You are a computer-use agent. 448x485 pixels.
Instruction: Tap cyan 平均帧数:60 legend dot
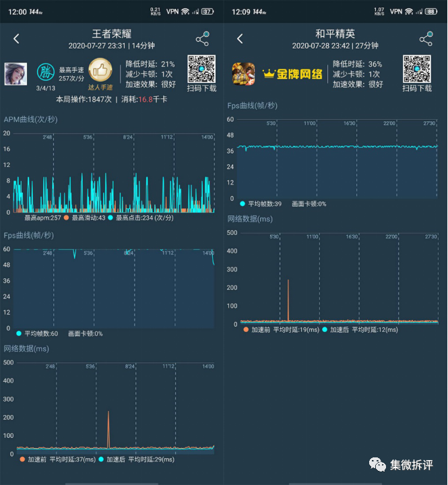click(19, 333)
